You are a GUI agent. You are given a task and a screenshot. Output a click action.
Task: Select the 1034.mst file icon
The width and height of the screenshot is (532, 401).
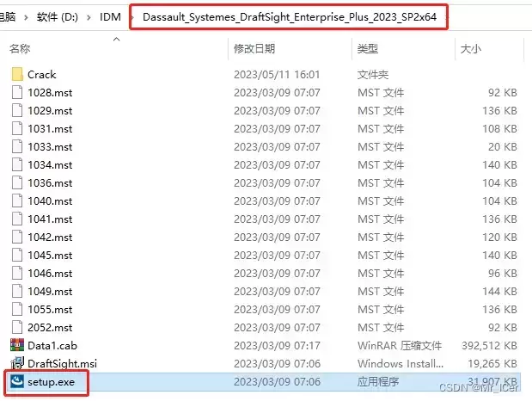(x=17, y=164)
